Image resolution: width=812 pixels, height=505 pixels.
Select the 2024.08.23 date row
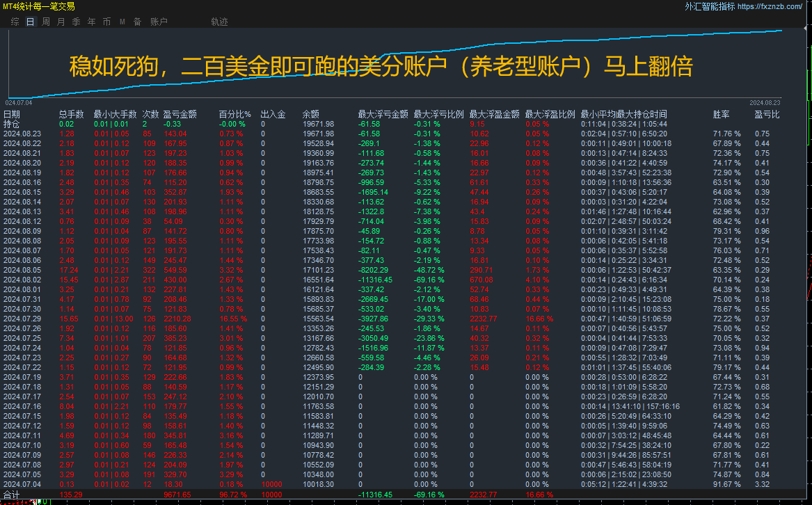[x=22, y=134]
